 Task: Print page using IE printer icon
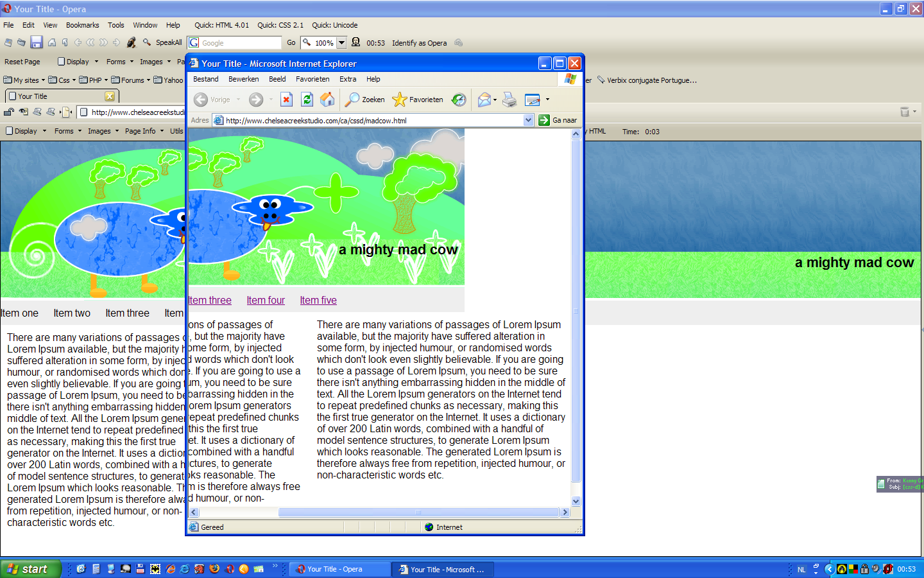509,100
